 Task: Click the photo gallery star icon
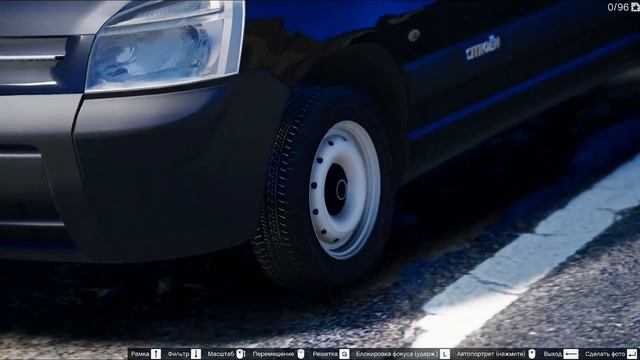[x=636, y=7]
